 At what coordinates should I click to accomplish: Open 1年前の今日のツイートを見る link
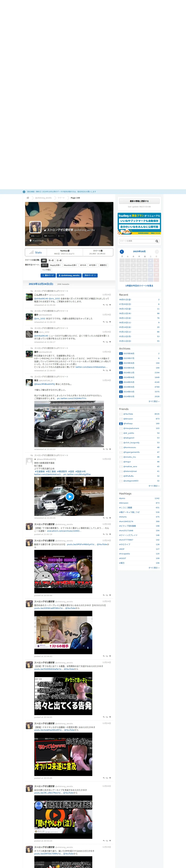(139, 286)
